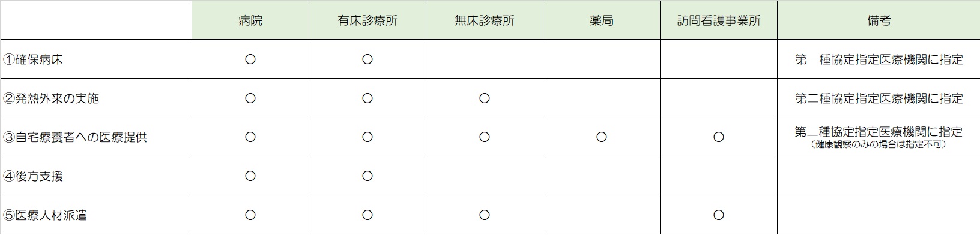
Task: Click the ⑤医療人材派遣 row label
Action: click(x=45, y=215)
